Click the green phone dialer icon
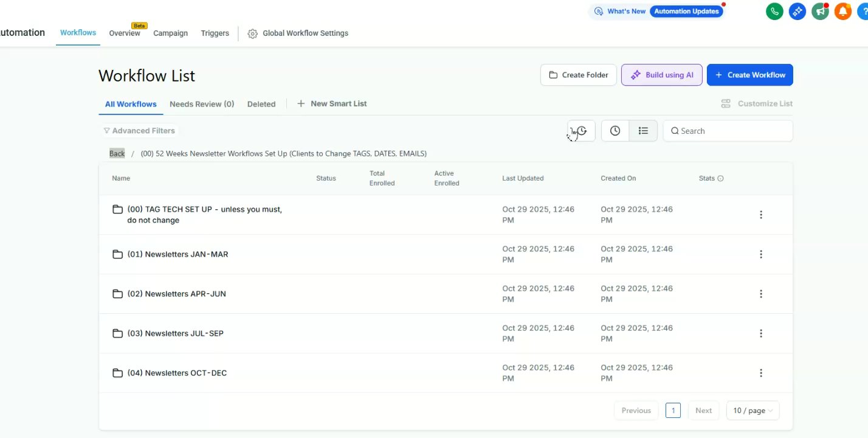This screenshot has width=868, height=438. click(x=774, y=11)
